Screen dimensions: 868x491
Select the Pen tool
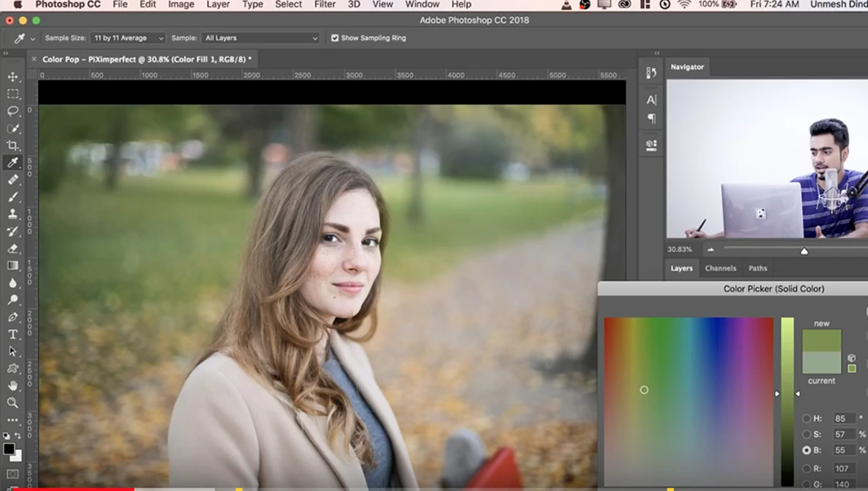tap(12, 317)
